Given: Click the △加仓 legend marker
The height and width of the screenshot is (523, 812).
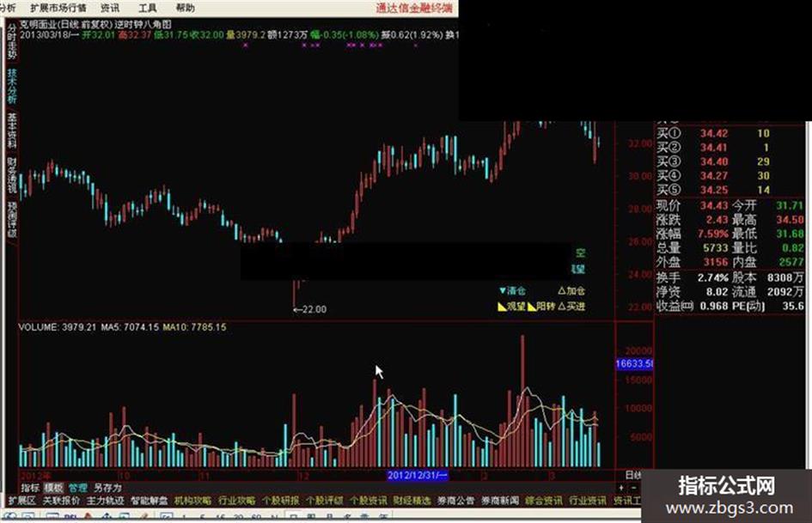Looking at the screenshot, I should (571, 291).
